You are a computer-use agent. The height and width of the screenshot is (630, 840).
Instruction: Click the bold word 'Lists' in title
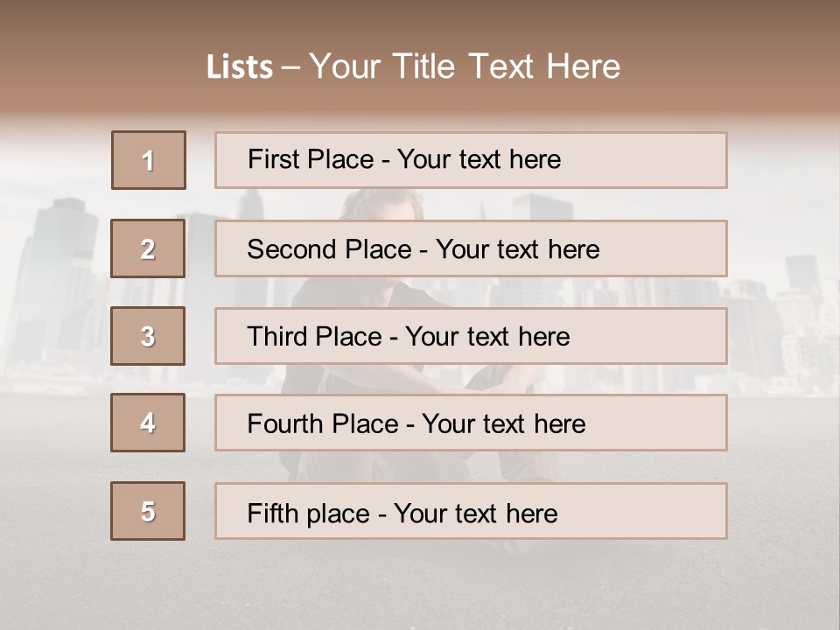(240, 67)
